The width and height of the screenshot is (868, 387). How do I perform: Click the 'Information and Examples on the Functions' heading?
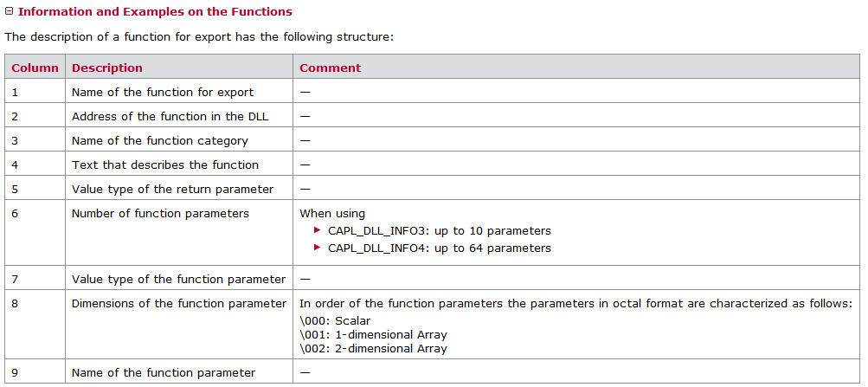click(155, 12)
